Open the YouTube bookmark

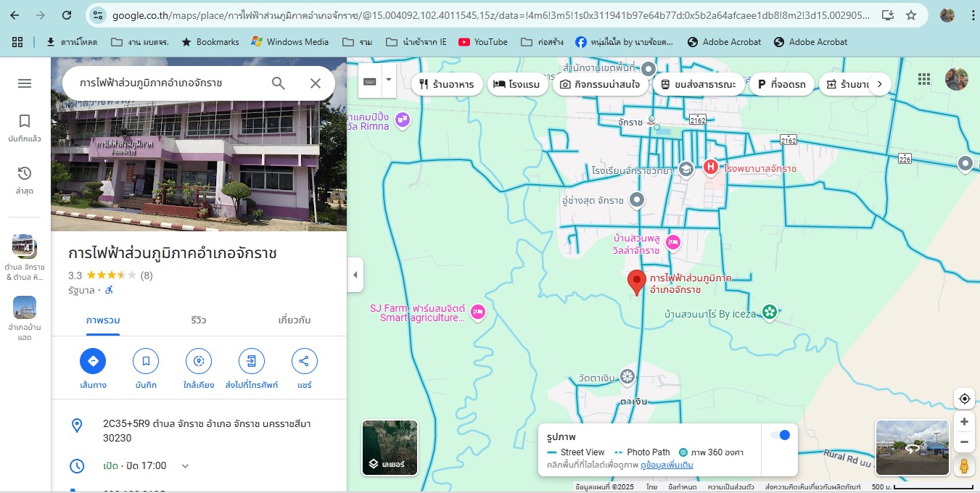(x=483, y=42)
